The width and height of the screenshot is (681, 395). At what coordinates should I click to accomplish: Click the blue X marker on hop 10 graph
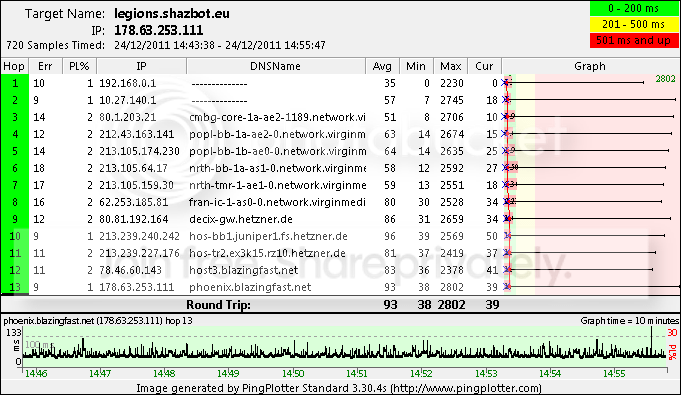click(x=507, y=236)
